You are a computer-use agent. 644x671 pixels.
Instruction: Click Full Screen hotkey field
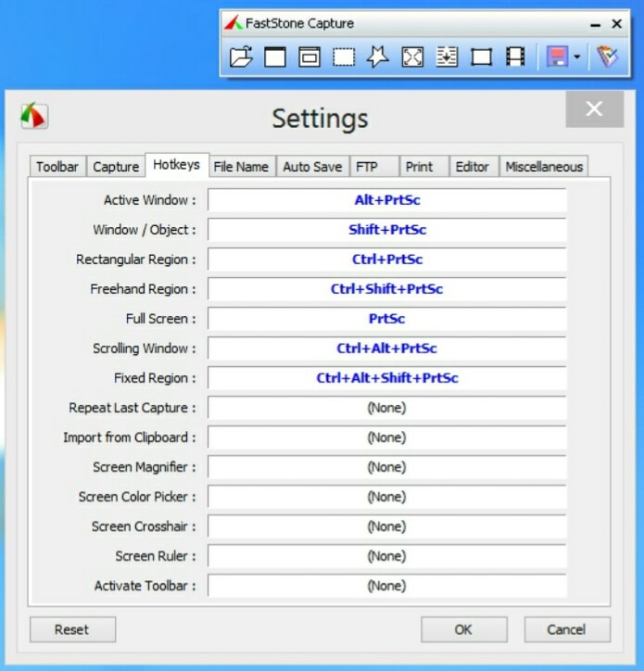[x=387, y=319]
